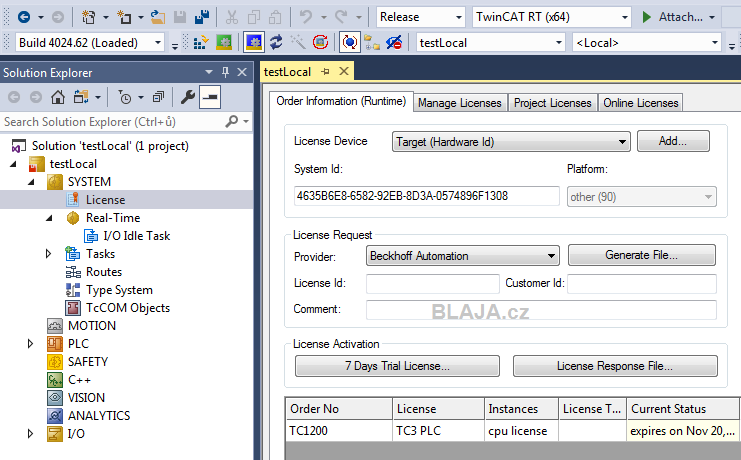Open the License Device dropdown
Image resolution: width=741 pixels, height=460 pixels.
click(x=511, y=141)
